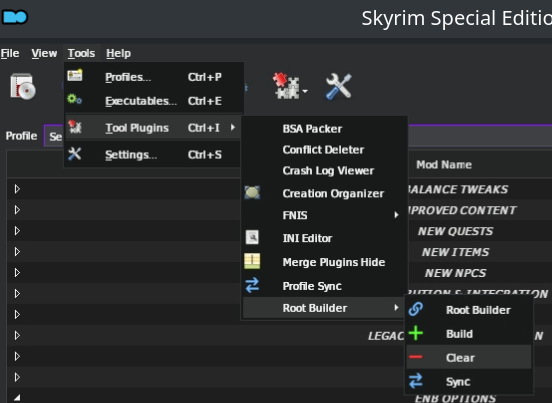Viewport: 552px width, 403px height.
Task: Click the install mod archive toolbar icon
Action: point(23,86)
